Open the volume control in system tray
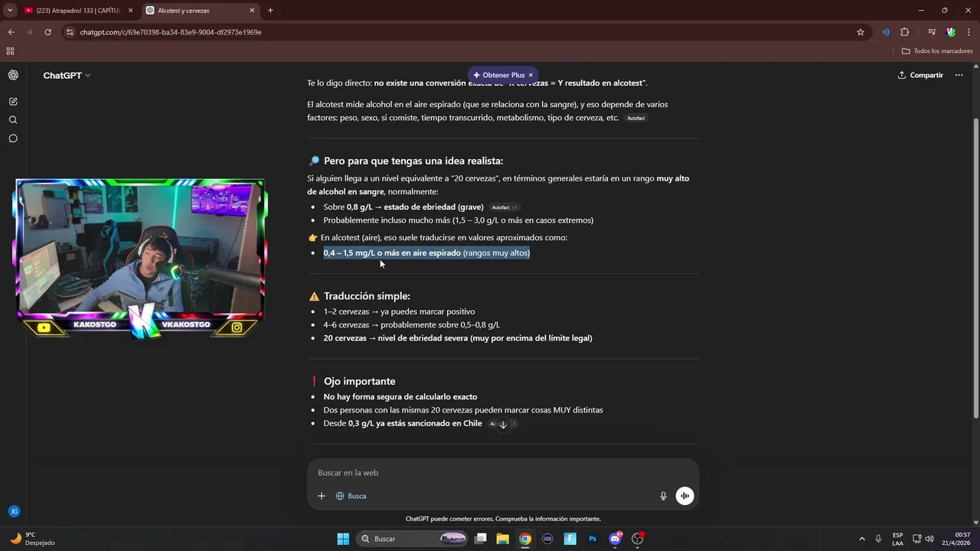 (x=929, y=539)
